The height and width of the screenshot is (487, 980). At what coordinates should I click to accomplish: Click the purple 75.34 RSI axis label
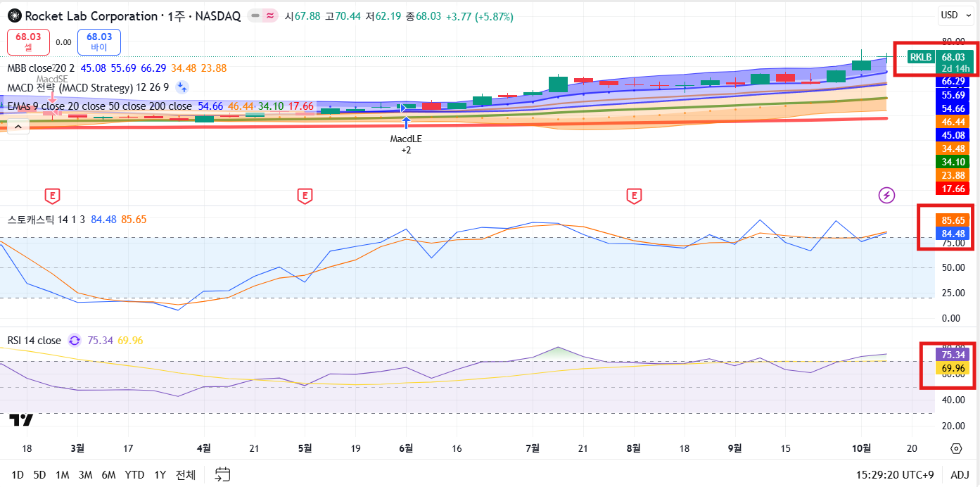[953, 355]
